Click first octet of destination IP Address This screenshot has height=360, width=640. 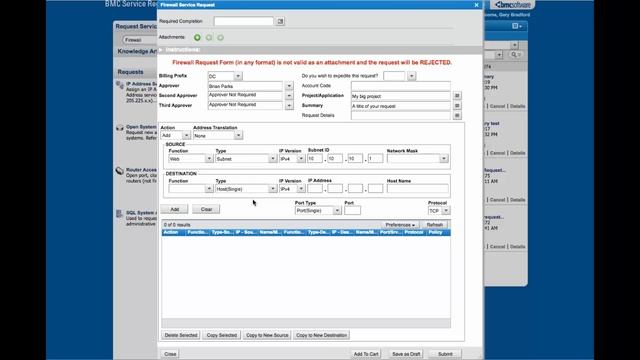point(315,189)
